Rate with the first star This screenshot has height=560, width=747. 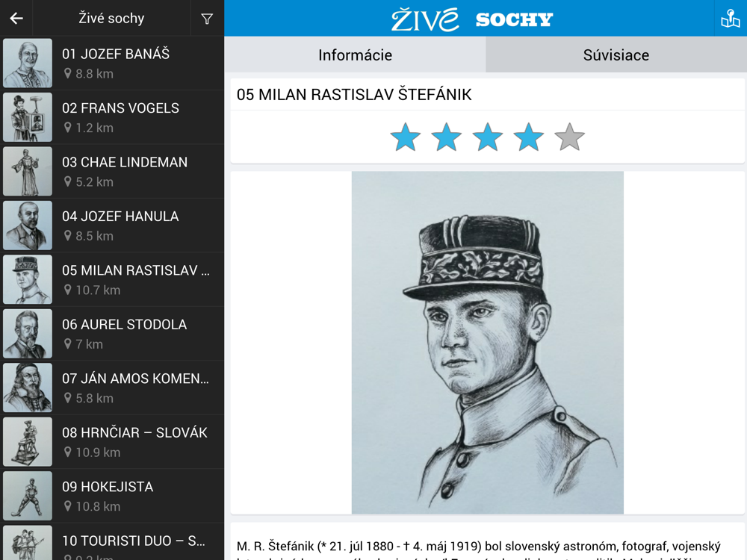[x=406, y=138]
